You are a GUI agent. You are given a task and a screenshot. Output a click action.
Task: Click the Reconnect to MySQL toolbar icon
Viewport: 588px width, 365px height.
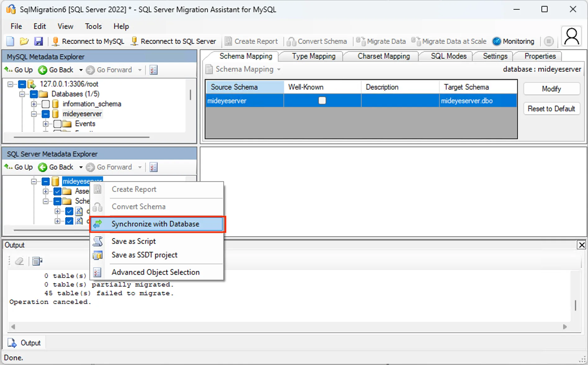tap(56, 41)
